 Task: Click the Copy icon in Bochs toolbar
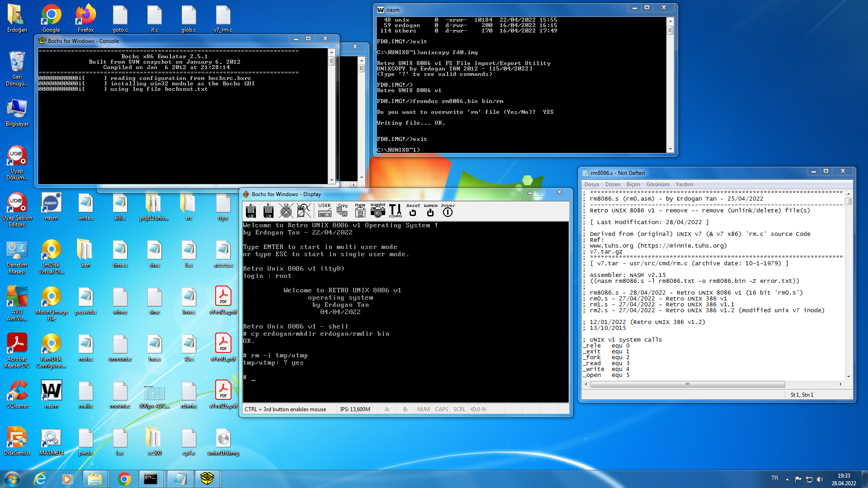click(x=343, y=211)
